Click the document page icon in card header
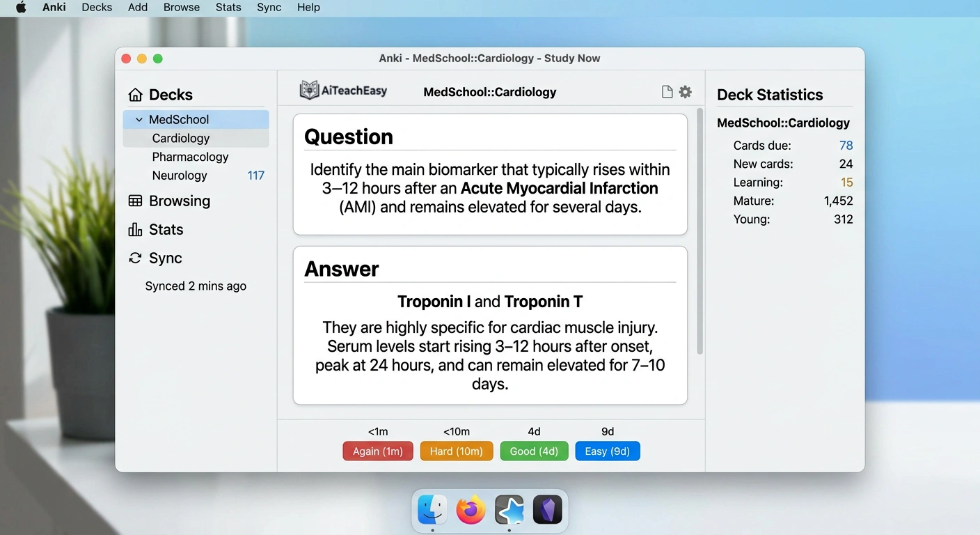980x535 pixels. tap(667, 92)
